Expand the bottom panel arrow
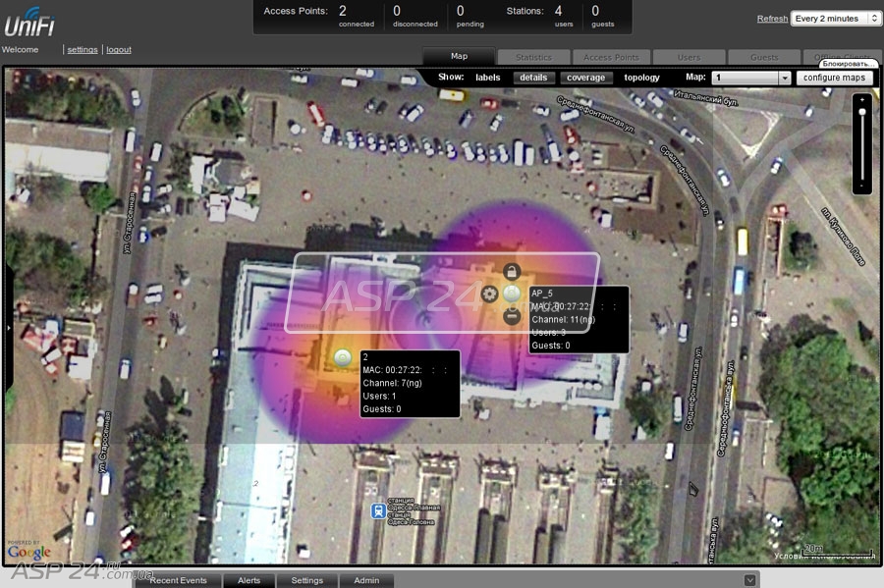884x588 pixels. tap(750, 580)
